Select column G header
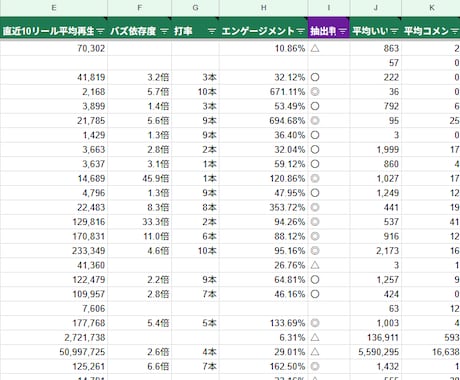The height and width of the screenshot is (380, 460). 195,8
